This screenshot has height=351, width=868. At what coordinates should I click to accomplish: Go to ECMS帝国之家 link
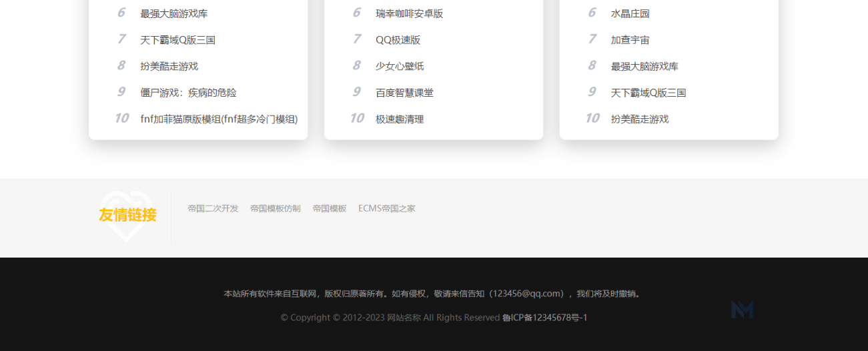386,208
